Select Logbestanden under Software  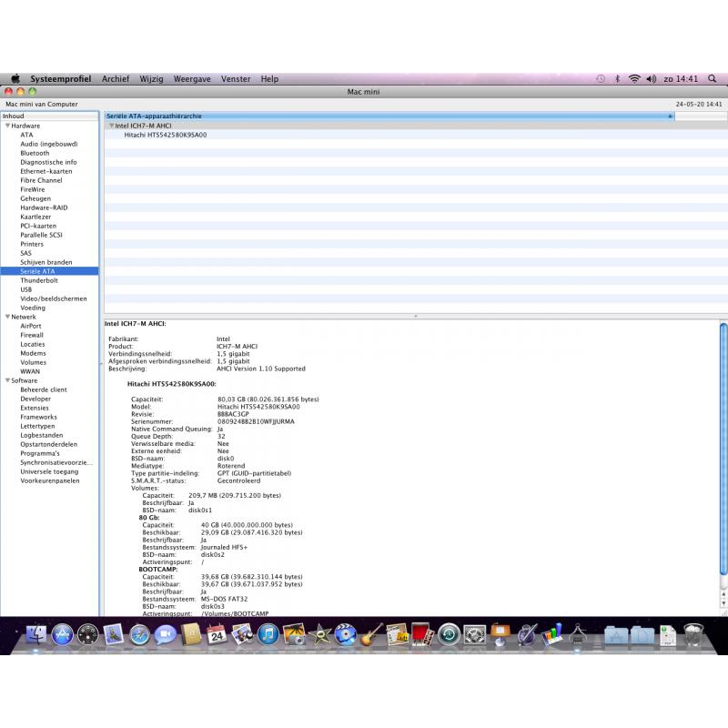[x=41, y=435]
